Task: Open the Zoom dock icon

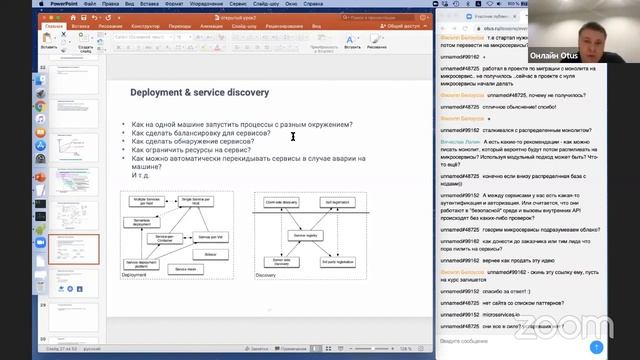Action: pos(40,242)
